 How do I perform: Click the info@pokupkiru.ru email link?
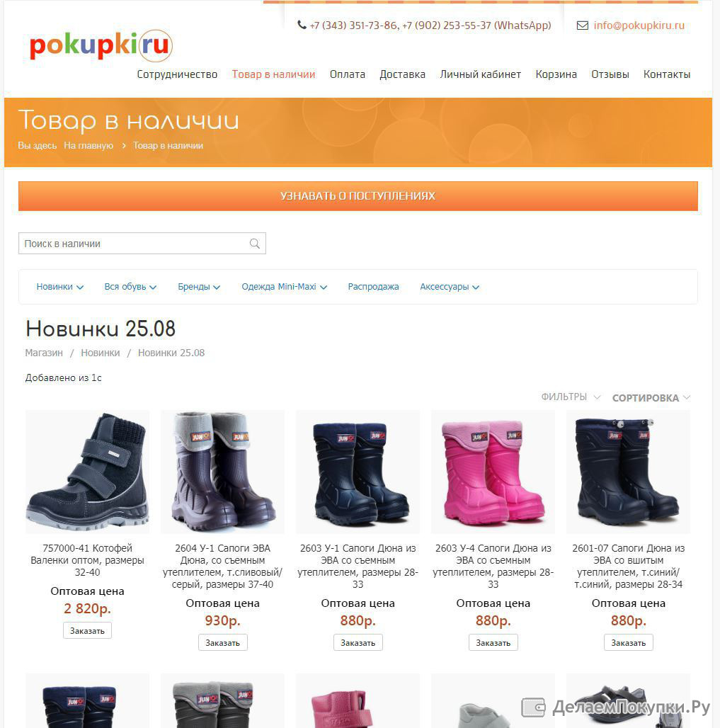639,25
